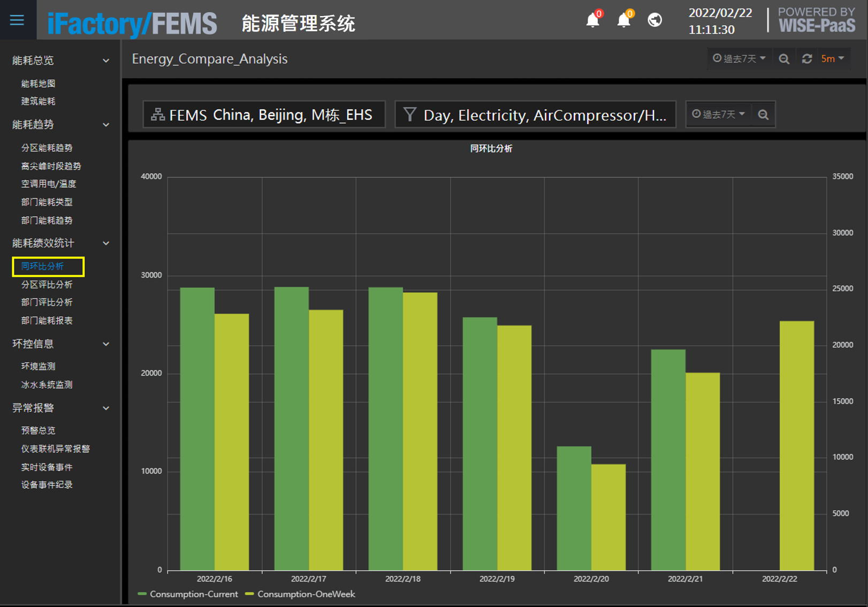Viewport: 868px width, 607px height.
Task: Open 分区能耗趋势 page
Action: pyautogui.click(x=47, y=148)
